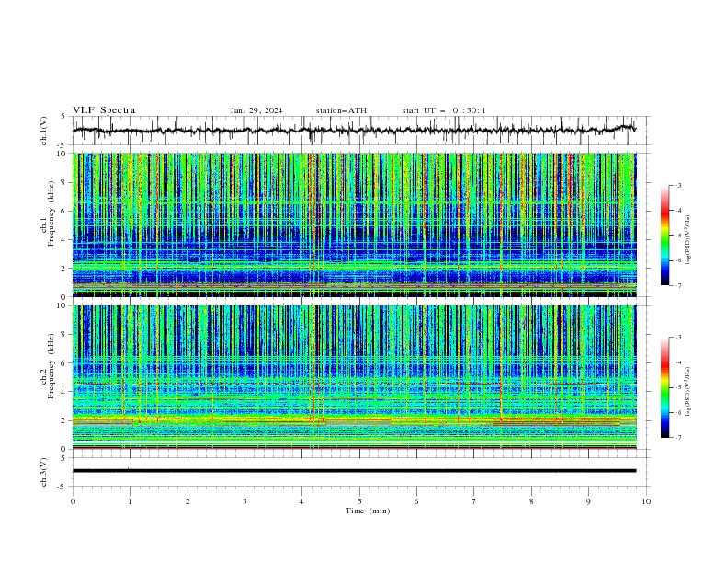Click time axis tick label '0'
The height and width of the screenshot is (563, 728).
[x=73, y=501]
